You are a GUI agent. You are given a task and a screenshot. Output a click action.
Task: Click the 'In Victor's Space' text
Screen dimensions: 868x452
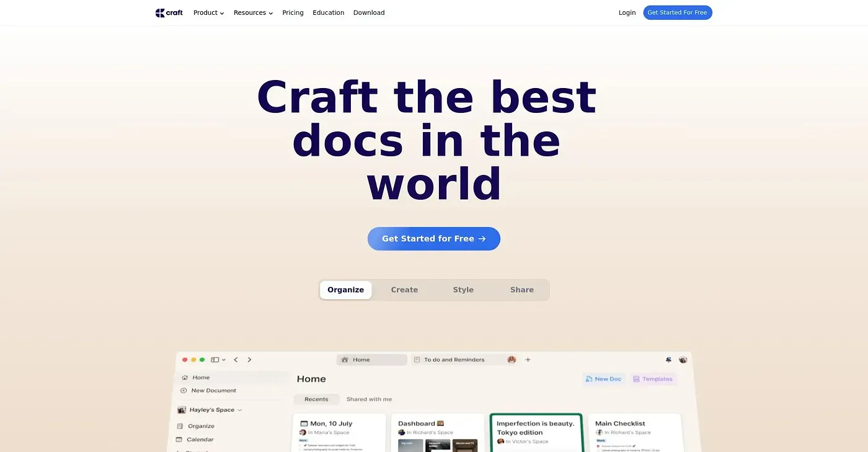point(527,441)
